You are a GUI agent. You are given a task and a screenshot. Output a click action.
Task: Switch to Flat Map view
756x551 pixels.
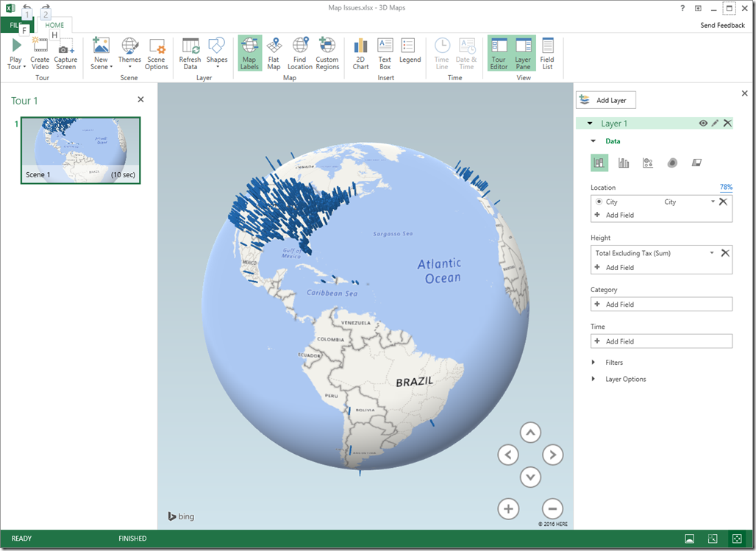point(274,54)
